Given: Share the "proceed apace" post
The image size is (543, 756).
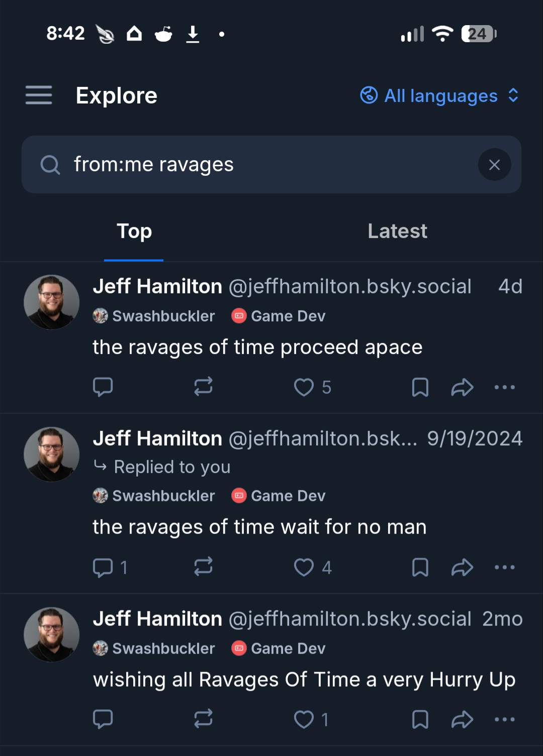Looking at the screenshot, I should [x=463, y=387].
